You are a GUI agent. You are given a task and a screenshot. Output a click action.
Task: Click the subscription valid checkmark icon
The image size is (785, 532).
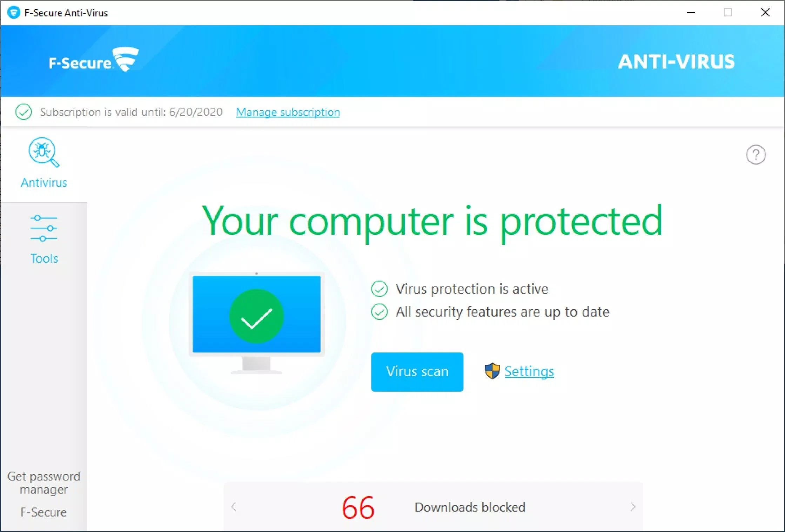point(22,112)
